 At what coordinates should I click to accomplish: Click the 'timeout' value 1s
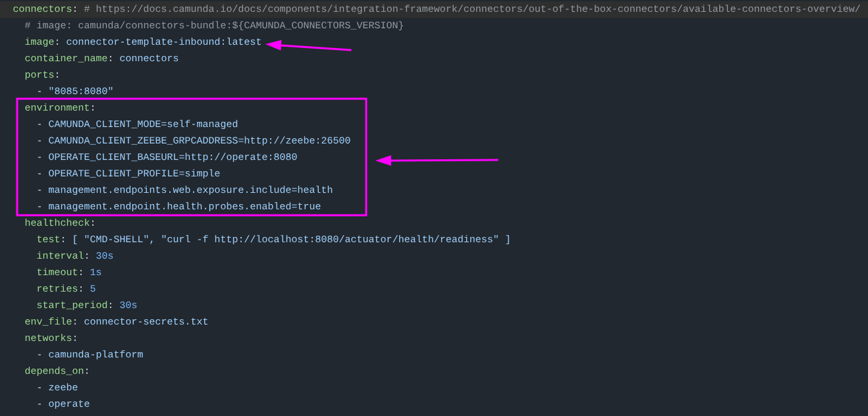(x=95, y=273)
